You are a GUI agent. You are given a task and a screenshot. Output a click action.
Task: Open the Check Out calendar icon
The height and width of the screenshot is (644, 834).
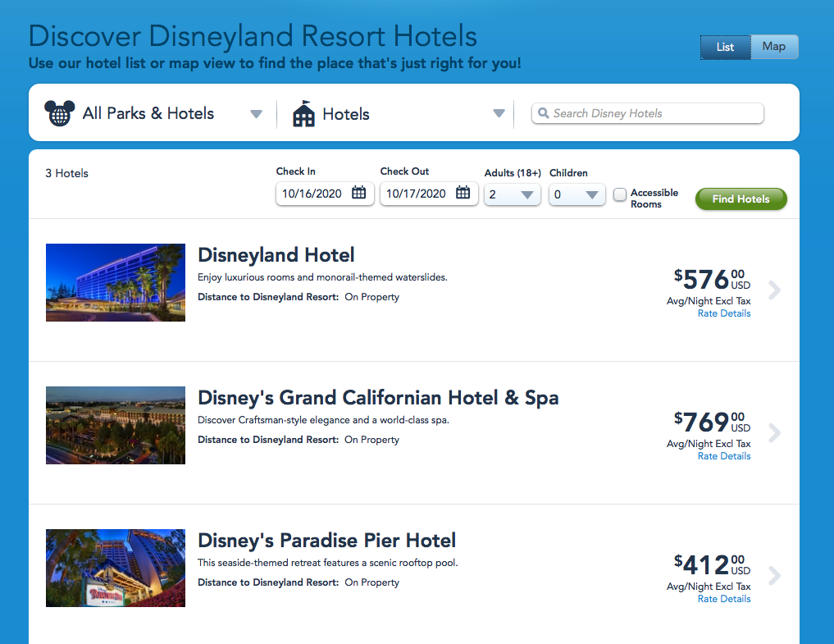pos(463,194)
